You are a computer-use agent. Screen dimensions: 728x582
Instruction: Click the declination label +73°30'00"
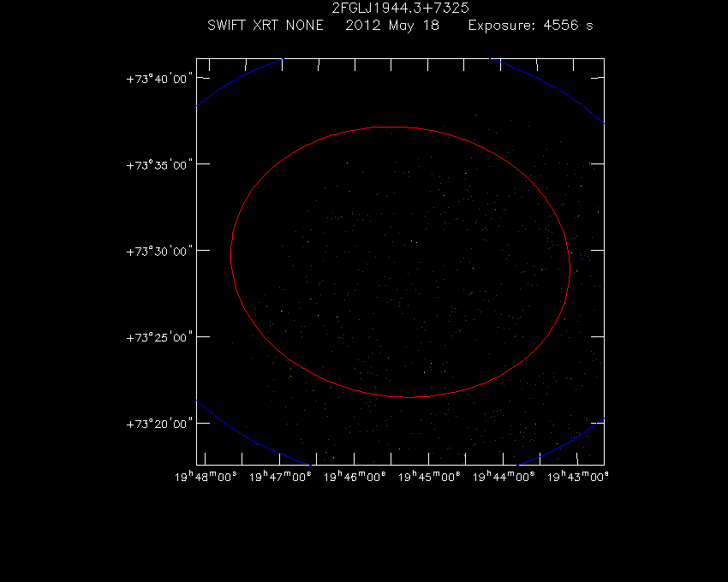(159, 252)
